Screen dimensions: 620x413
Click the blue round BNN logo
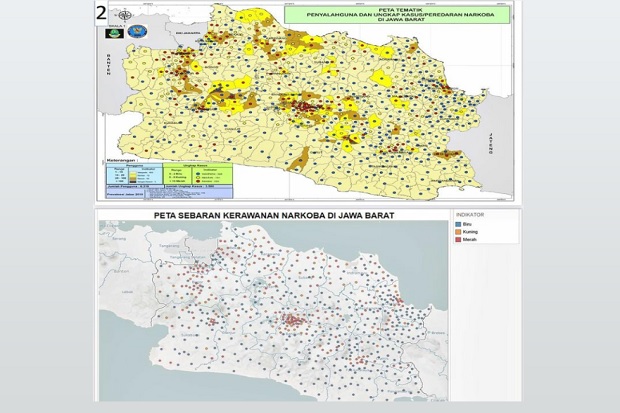pyautogui.click(x=138, y=32)
